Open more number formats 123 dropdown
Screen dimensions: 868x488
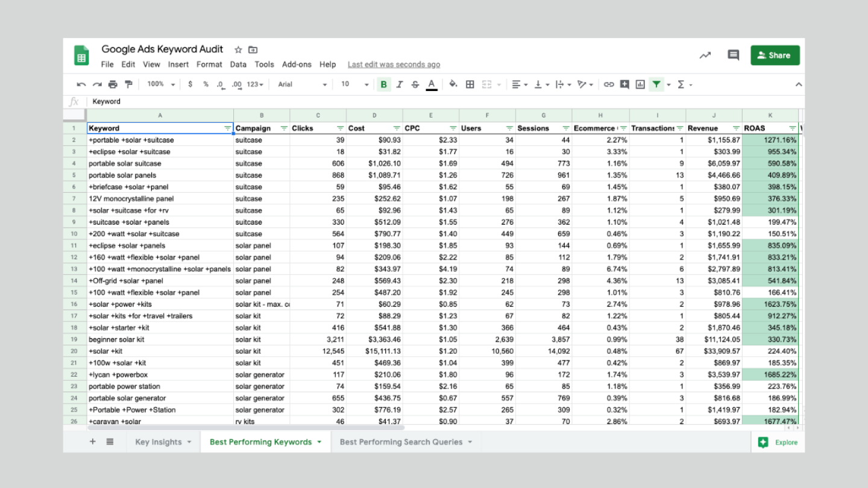pos(255,84)
